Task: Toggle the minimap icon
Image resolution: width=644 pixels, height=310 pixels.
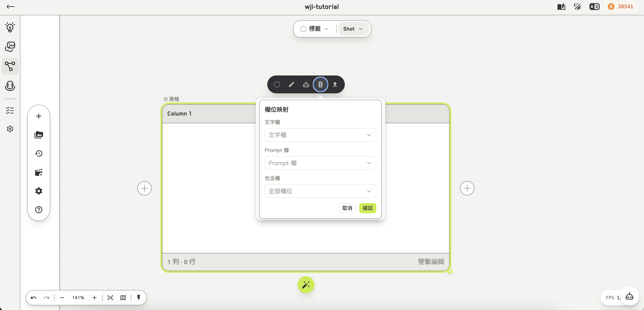Action: (x=123, y=298)
